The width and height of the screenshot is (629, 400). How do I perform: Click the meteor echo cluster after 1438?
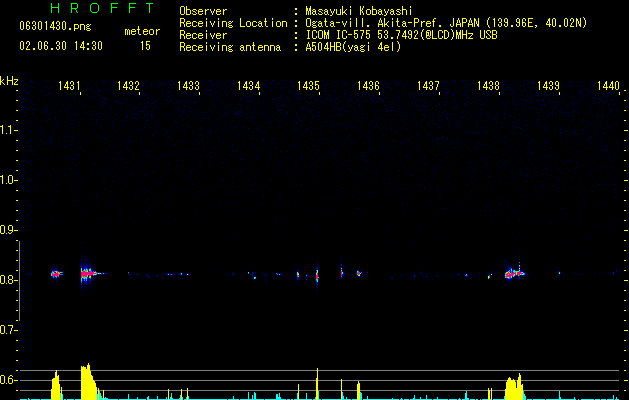point(514,274)
